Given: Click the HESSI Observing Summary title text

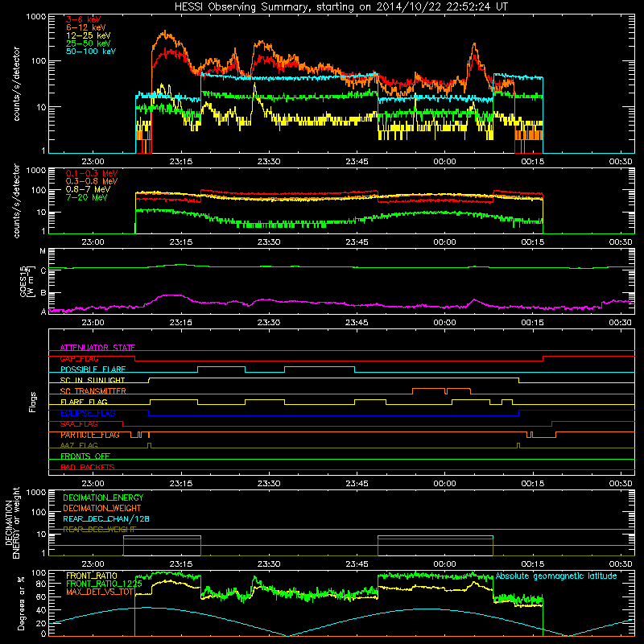Looking at the screenshot, I should pos(341,6).
